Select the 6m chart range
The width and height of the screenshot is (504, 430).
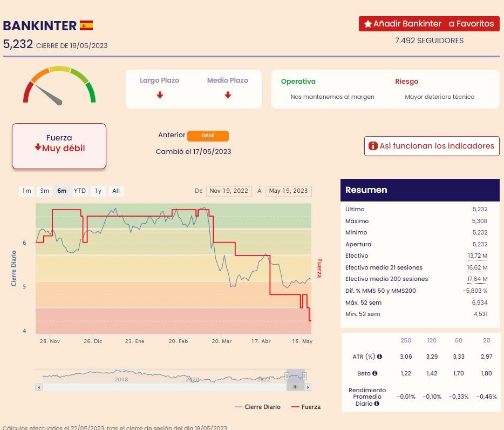click(x=62, y=191)
